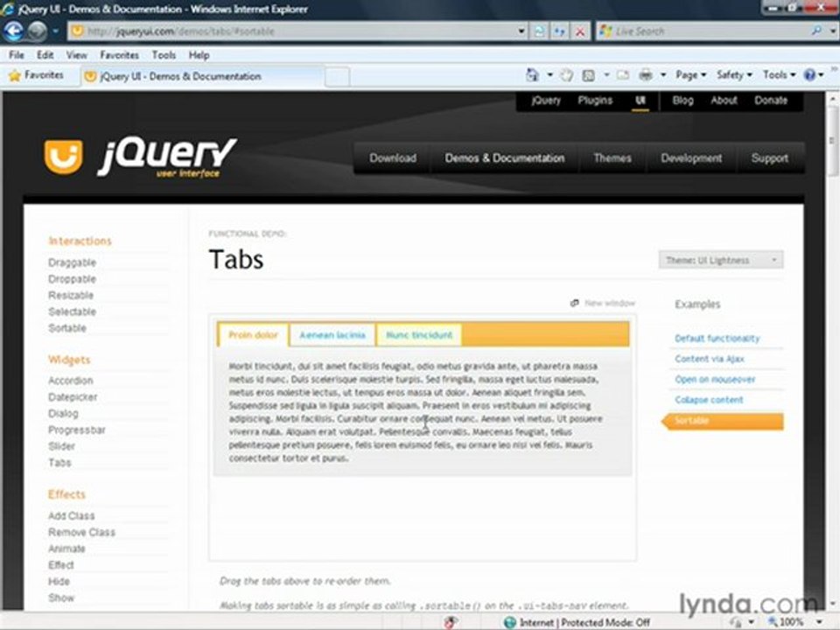The width and height of the screenshot is (840, 630).
Task: Select the Aenean lacinia tab
Action: point(332,335)
